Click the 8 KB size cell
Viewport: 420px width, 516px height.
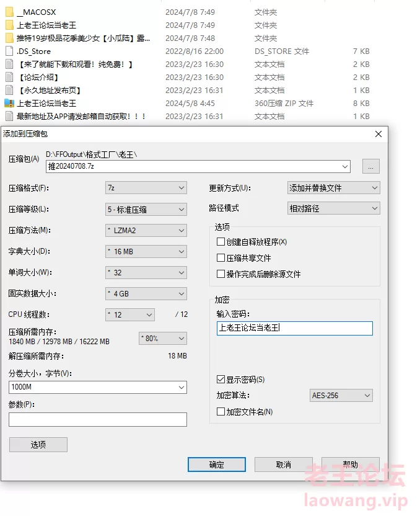click(x=361, y=104)
